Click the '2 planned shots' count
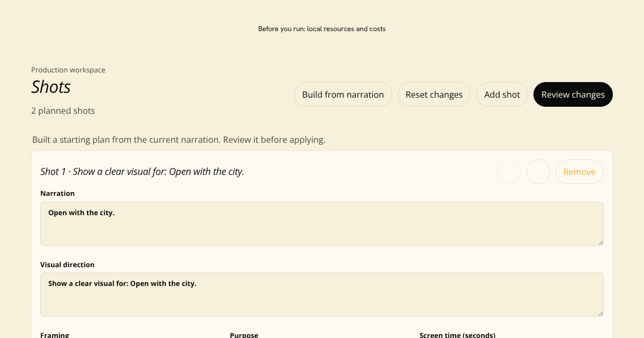The image size is (644, 338). [x=63, y=111]
